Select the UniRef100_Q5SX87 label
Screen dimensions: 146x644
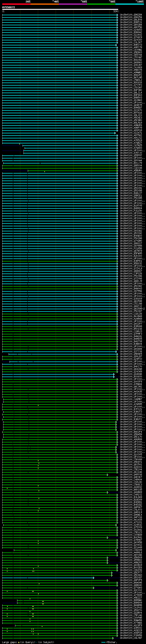131,578
